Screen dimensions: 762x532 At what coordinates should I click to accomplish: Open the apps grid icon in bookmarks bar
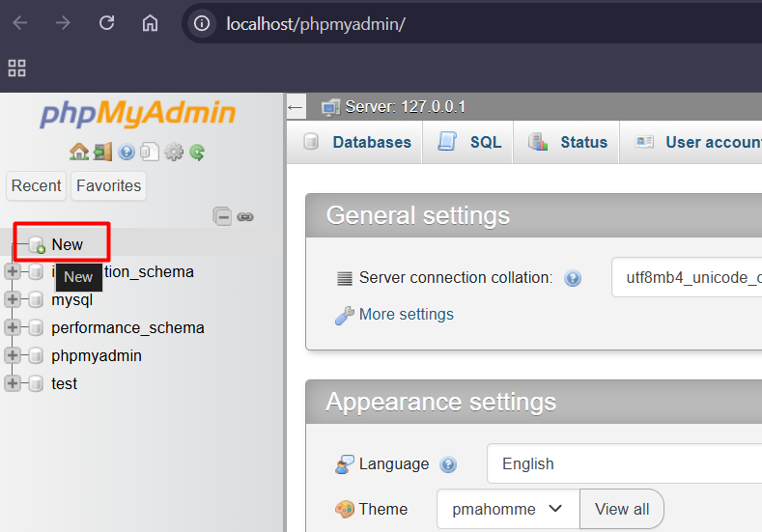(17, 68)
